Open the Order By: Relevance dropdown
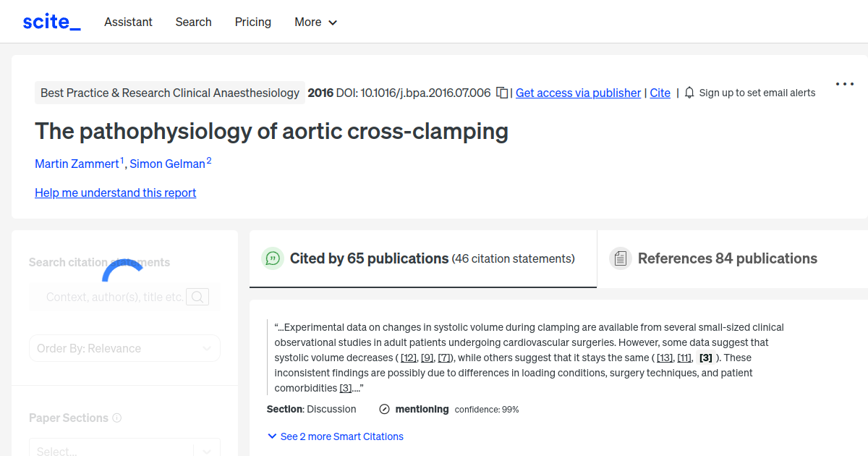 124,348
